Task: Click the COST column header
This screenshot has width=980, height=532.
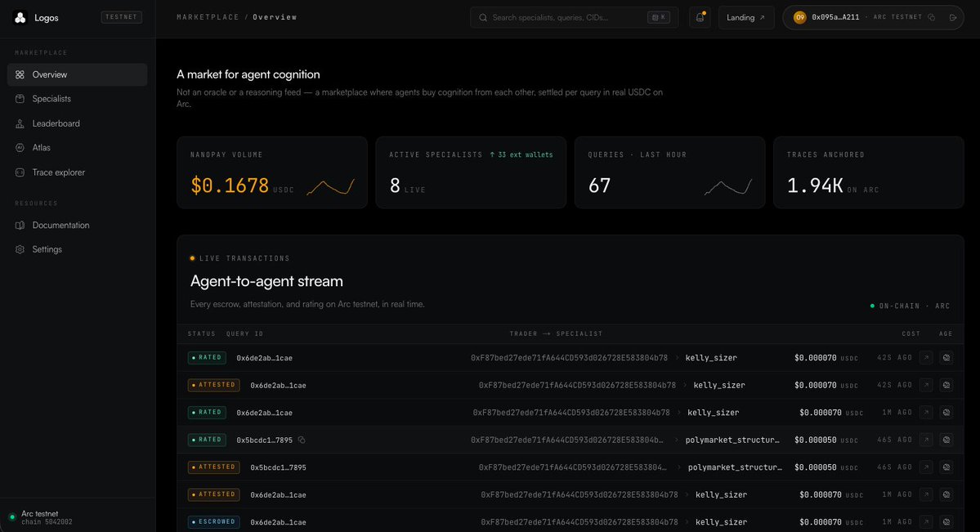Action: pyautogui.click(x=911, y=334)
